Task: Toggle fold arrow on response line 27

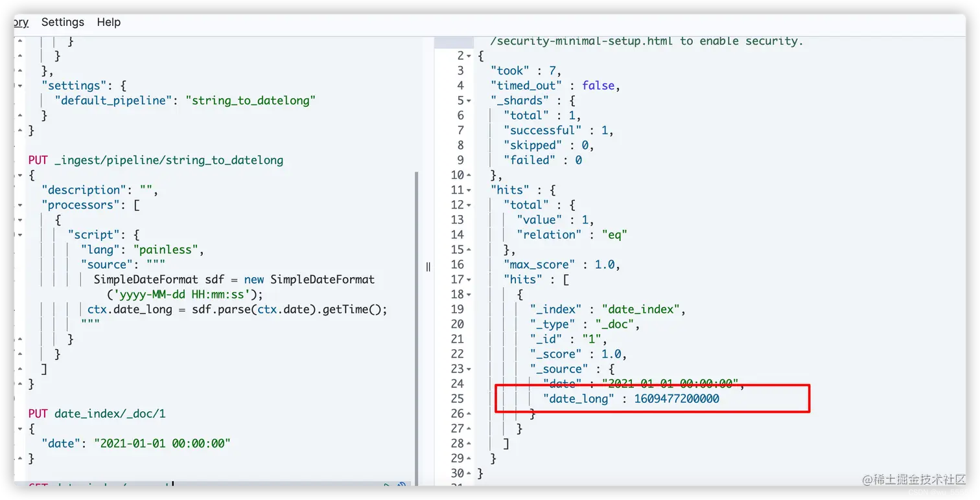Action: 469,428
